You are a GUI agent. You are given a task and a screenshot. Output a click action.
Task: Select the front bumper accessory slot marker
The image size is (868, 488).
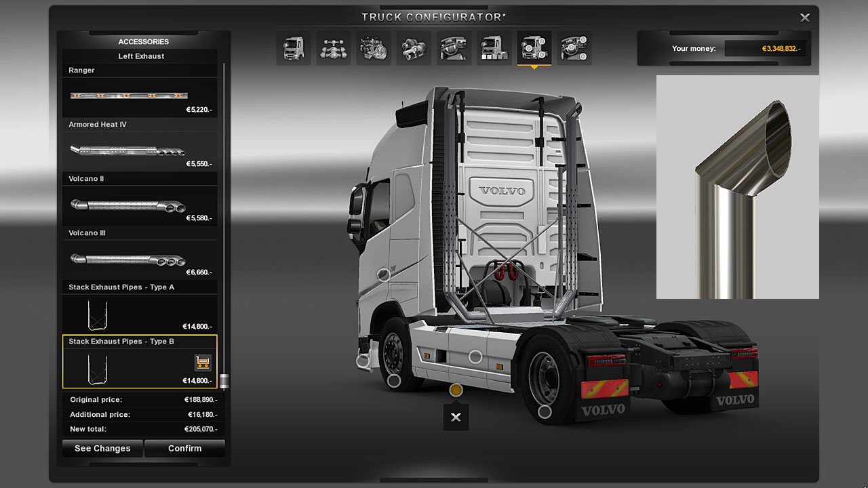click(363, 361)
